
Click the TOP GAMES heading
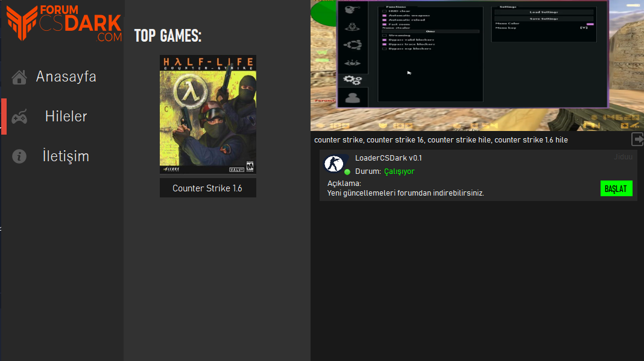coord(168,36)
